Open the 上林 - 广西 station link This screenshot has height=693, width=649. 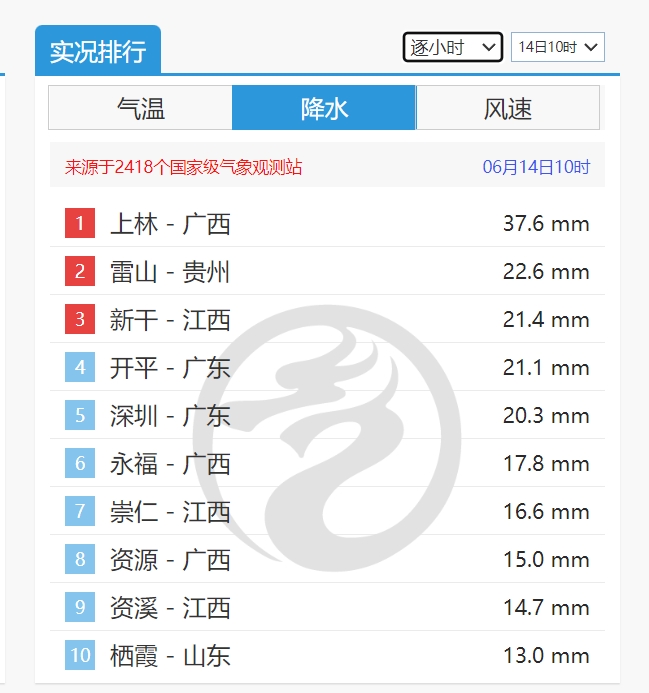click(x=170, y=223)
